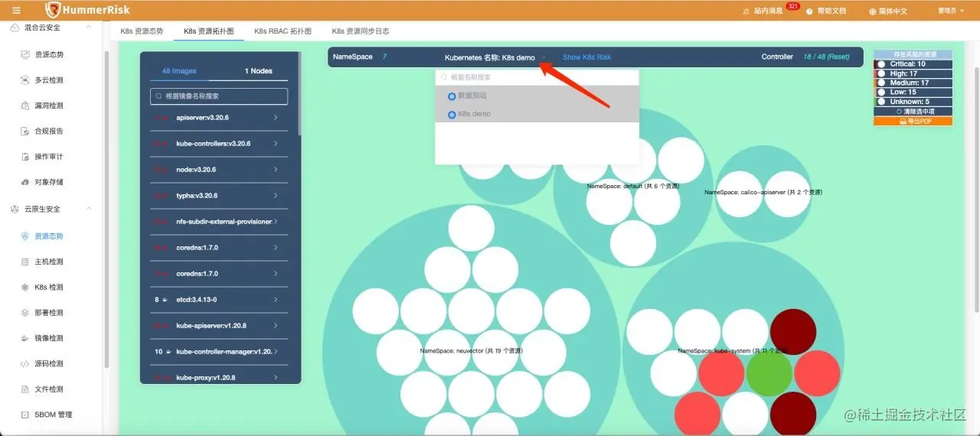This screenshot has height=436, width=980.
Task: Toggle the hamburger menu icon in header
Action: pyautogui.click(x=16, y=10)
